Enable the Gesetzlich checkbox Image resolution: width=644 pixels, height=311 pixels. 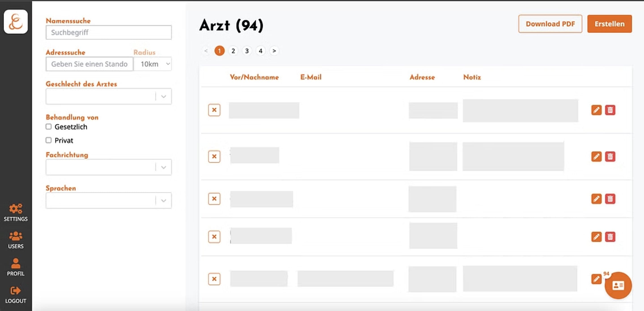point(49,127)
